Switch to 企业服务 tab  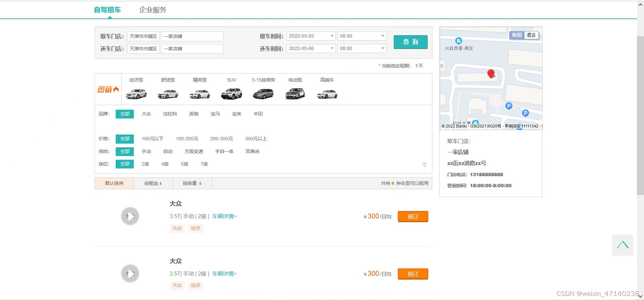coord(153,10)
